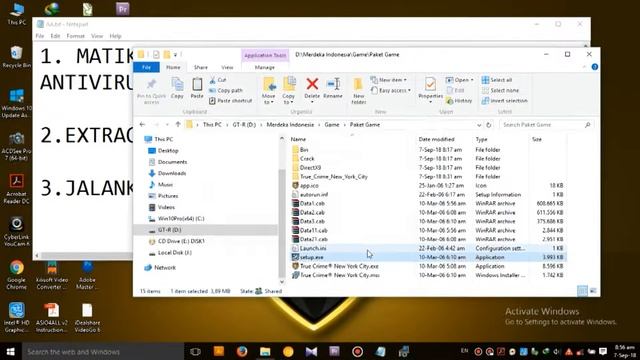Click the Rename icon in the ribbon
Viewport: 640px width, 360px height.
(333, 84)
